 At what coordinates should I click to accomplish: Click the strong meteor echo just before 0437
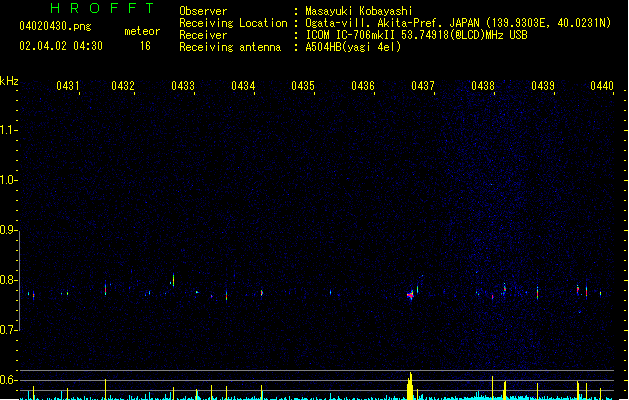click(x=410, y=295)
